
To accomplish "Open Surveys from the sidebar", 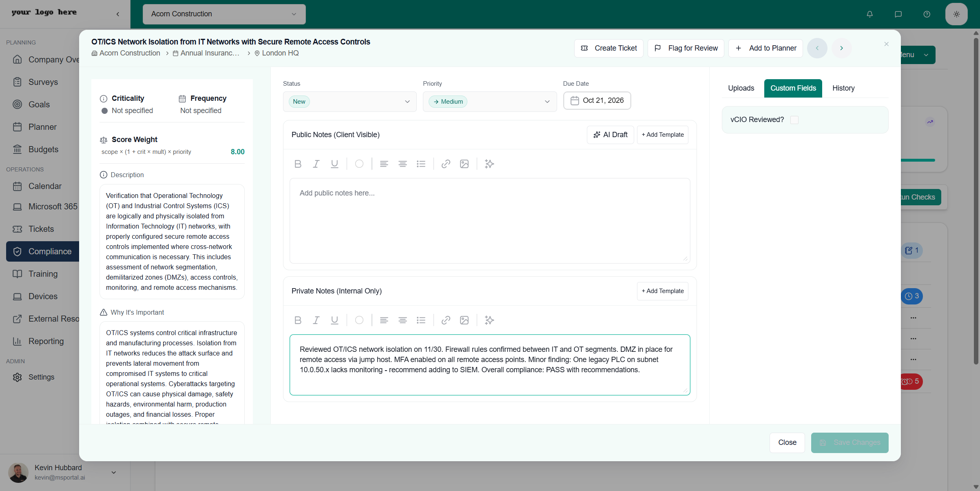I will pyautogui.click(x=43, y=82).
